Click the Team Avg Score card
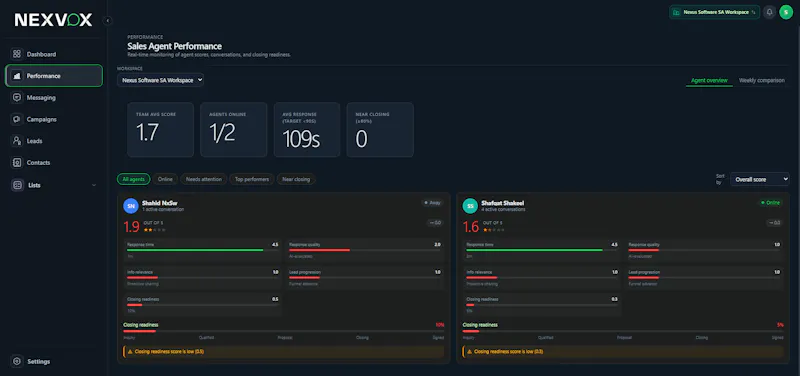The width and height of the screenshot is (800, 376). pyautogui.click(x=161, y=130)
